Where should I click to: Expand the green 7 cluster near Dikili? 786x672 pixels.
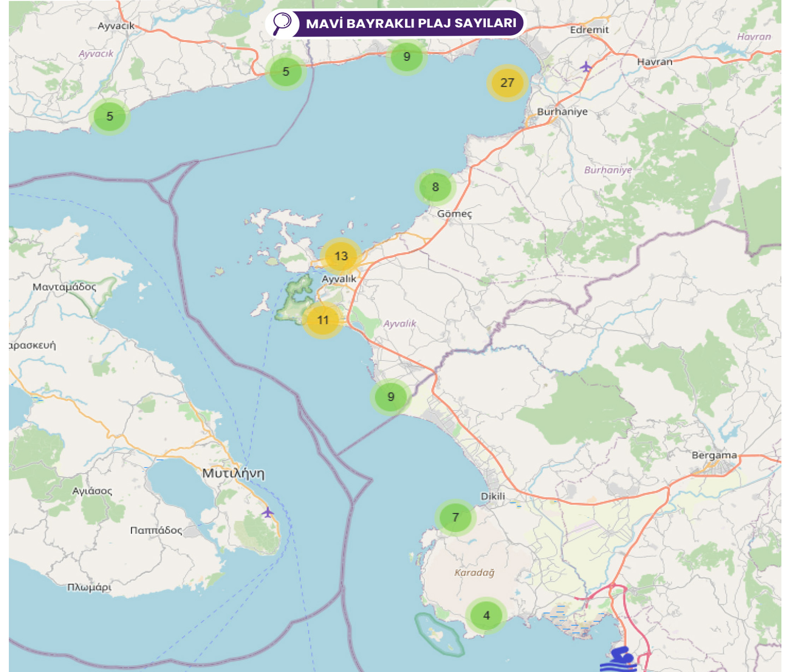pyautogui.click(x=455, y=517)
